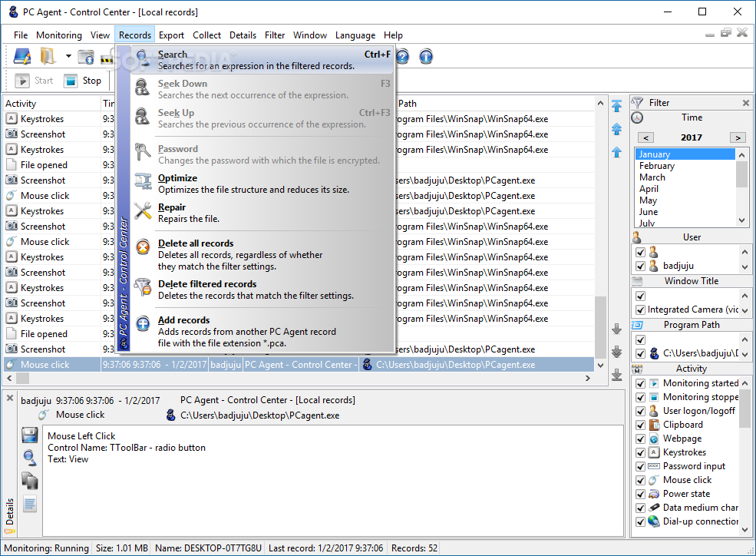
Task: Click the Stop monitoring button
Action: tap(82, 81)
